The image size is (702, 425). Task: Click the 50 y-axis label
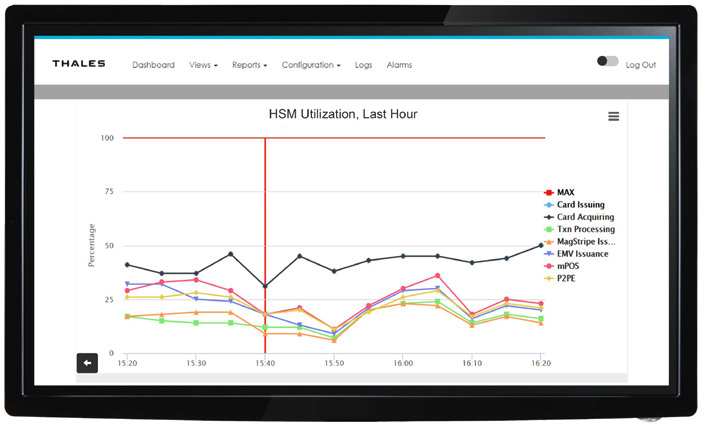[109, 246]
